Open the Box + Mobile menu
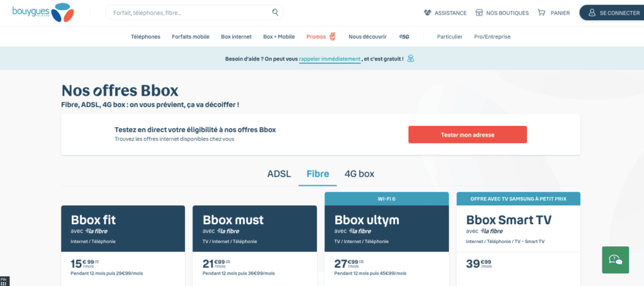 [x=279, y=37]
